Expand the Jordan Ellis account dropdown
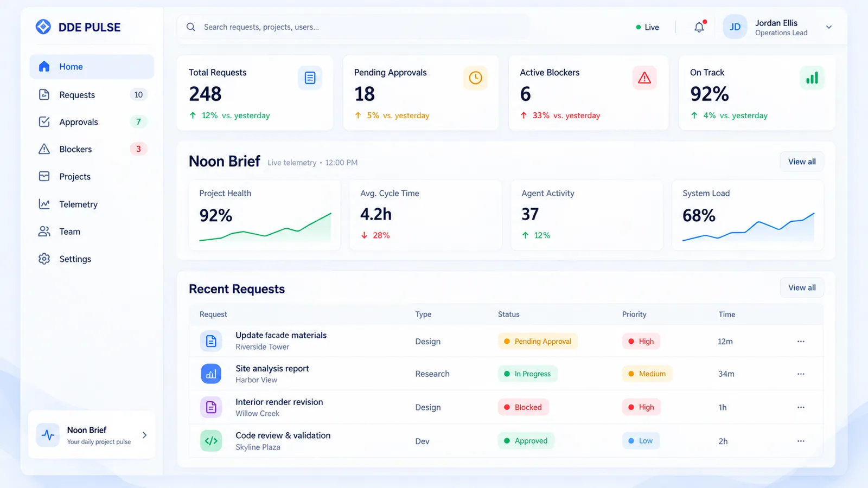The image size is (868, 488). point(829,27)
